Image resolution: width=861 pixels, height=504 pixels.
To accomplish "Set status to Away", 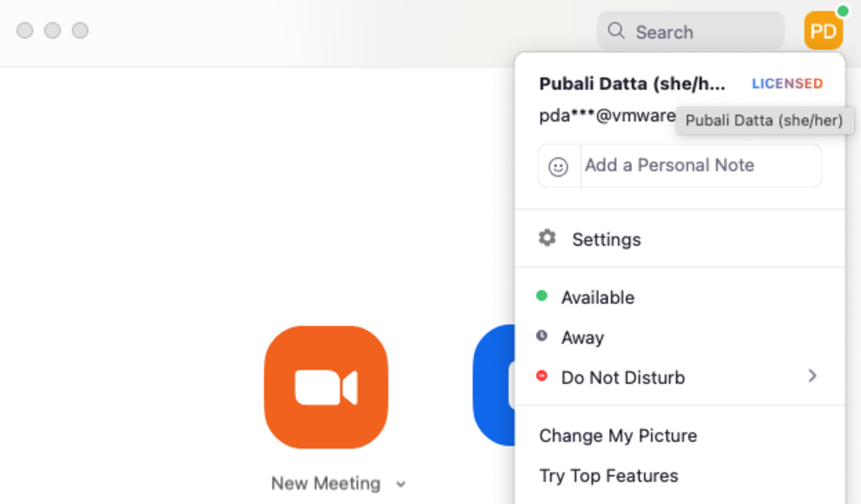I will (x=583, y=337).
